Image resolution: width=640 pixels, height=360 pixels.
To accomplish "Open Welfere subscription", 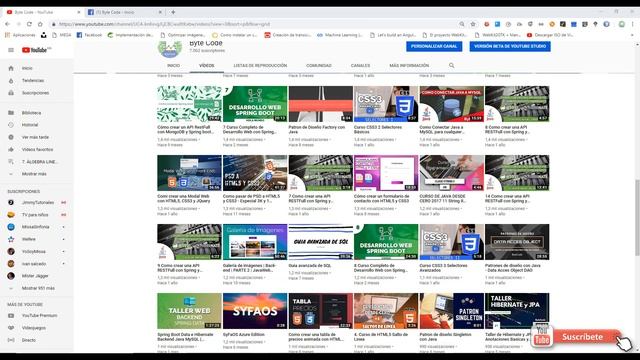I will (x=29, y=239).
